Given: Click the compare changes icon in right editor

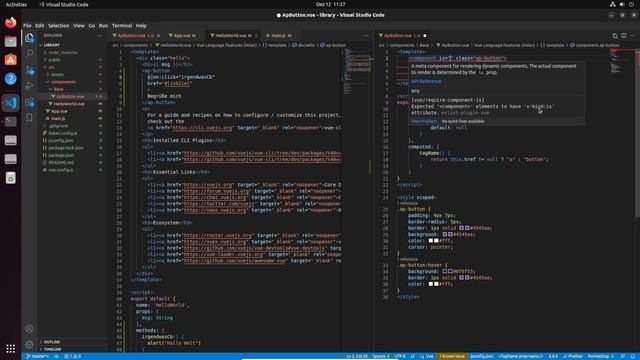Looking at the screenshot, I should pos(615,36).
